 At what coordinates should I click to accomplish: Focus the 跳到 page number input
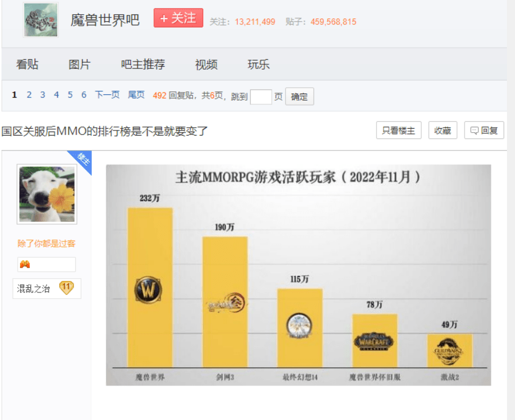tap(261, 97)
